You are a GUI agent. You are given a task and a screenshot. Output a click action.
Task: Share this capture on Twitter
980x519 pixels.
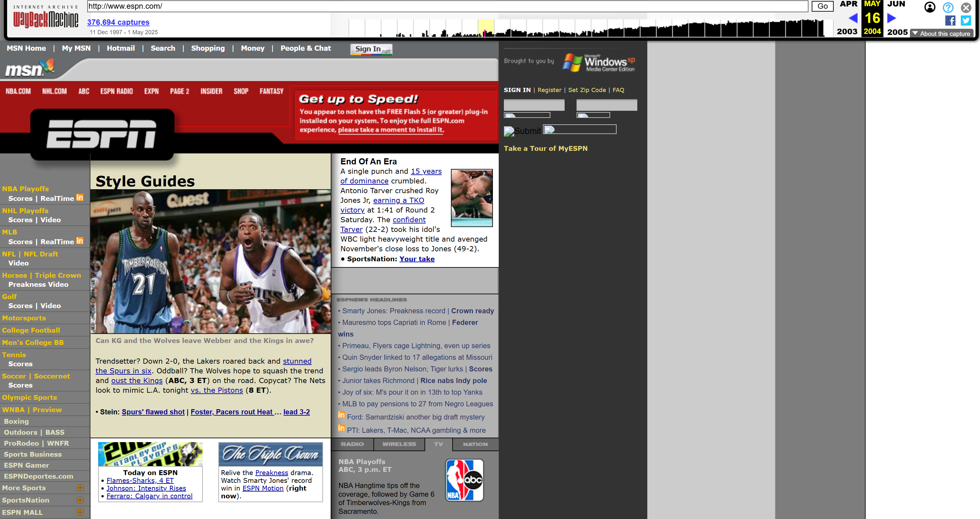[x=966, y=21]
